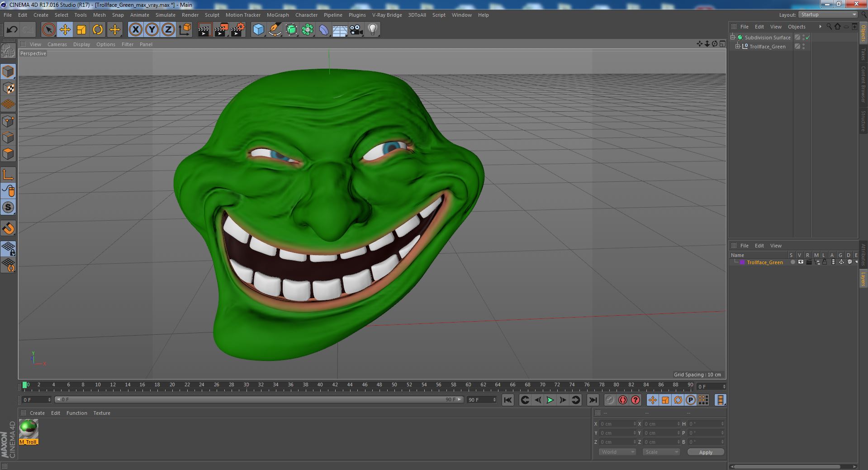Open the Layers side tab
The image size is (868, 470).
click(863, 279)
